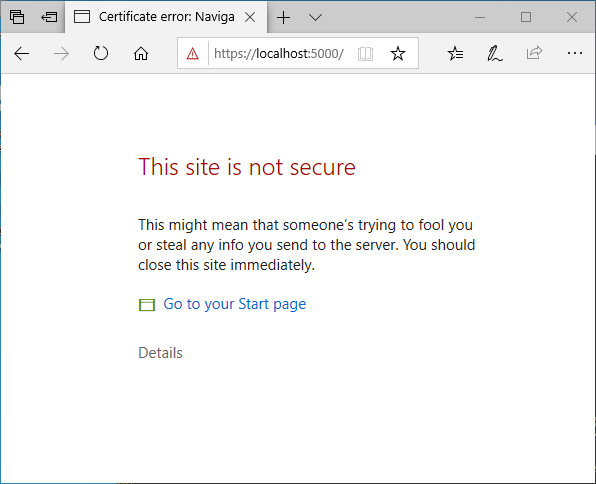Click the https://localhost:5000/ address field
Image resolution: width=596 pixels, height=484 pixels.
(x=279, y=54)
